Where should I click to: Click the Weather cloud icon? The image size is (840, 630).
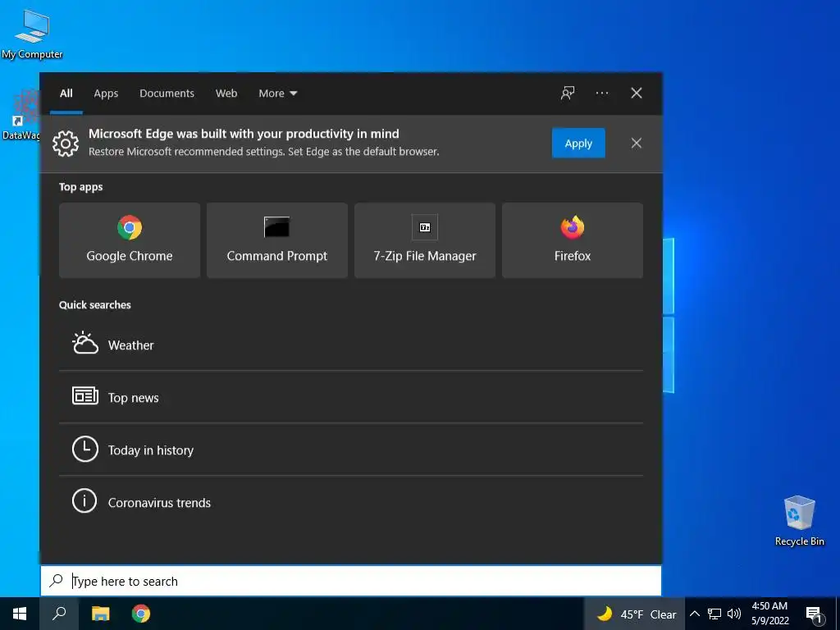coord(85,344)
